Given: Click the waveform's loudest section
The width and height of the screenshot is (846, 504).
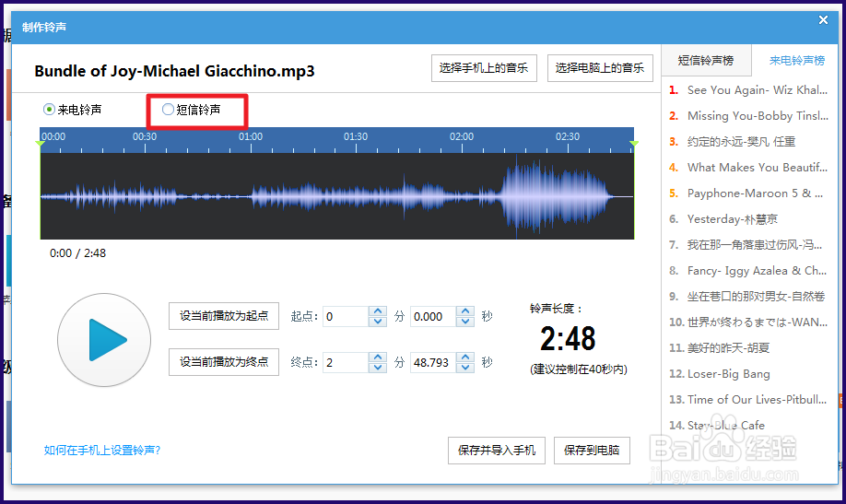Looking at the screenshot, I should (x=556, y=196).
